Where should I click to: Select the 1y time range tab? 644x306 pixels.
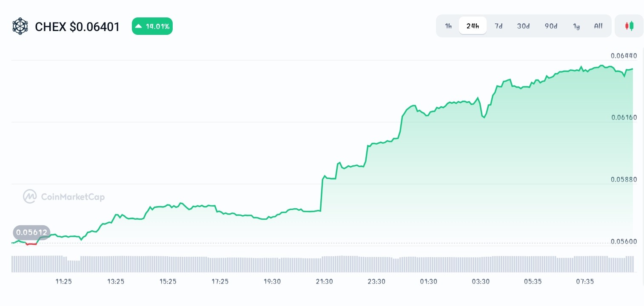tap(576, 26)
